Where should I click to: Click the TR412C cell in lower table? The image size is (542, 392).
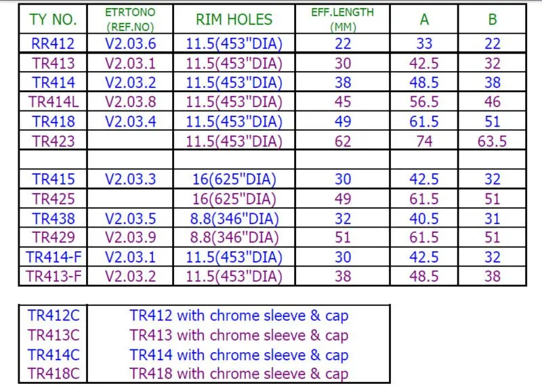click(54, 315)
